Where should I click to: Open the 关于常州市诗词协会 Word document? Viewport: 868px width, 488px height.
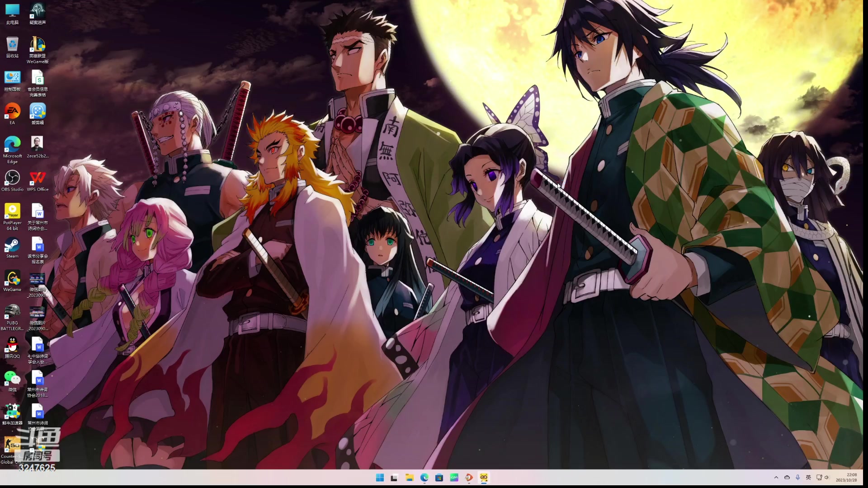38,217
